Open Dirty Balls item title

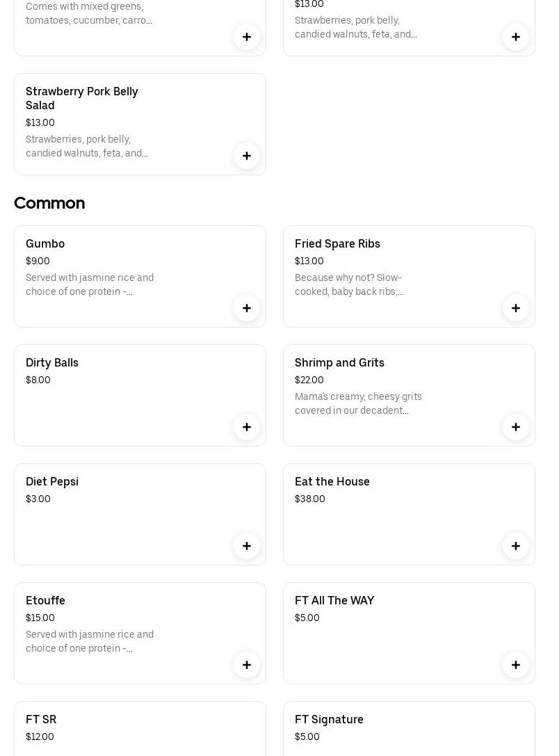tap(52, 363)
